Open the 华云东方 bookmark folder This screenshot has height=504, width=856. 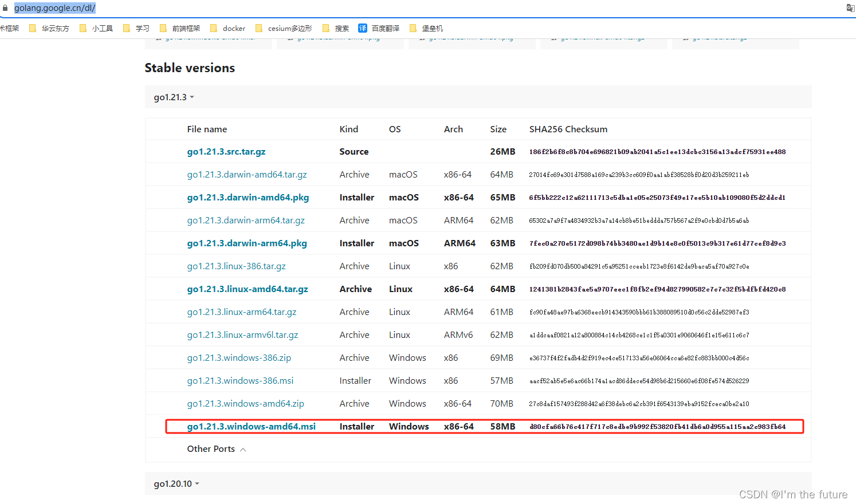point(49,28)
